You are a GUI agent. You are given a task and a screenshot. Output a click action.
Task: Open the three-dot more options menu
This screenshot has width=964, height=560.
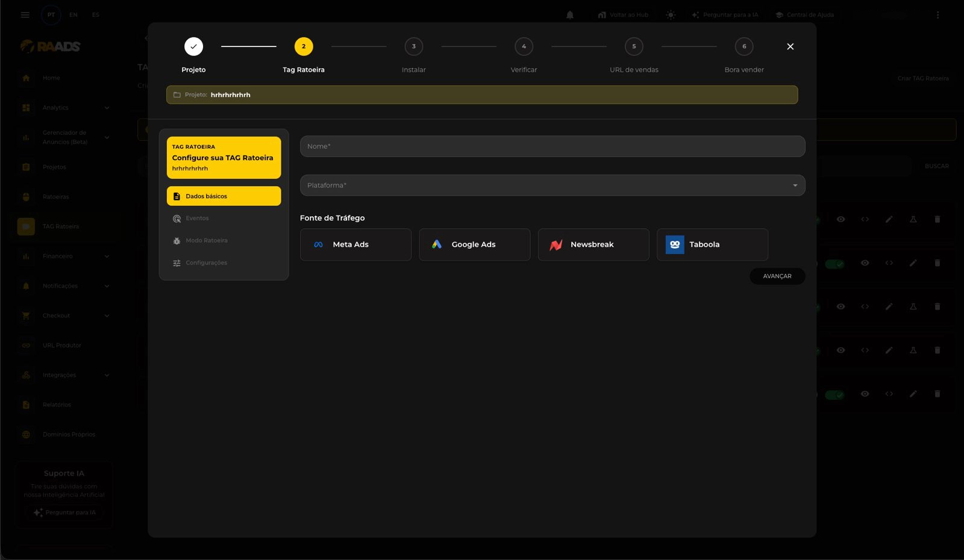[937, 14]
